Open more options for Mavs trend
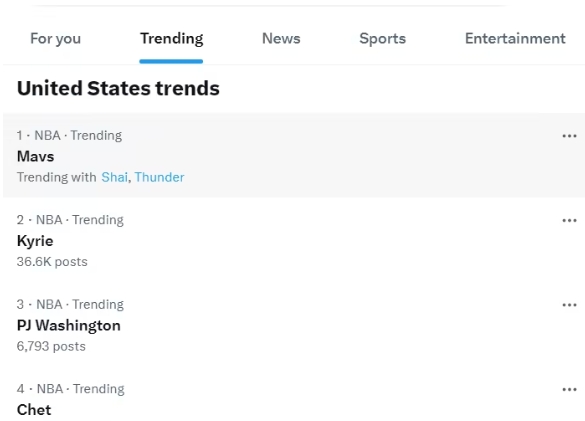The height and width of the screenshot is (421, 585). [x=569, y=136]
